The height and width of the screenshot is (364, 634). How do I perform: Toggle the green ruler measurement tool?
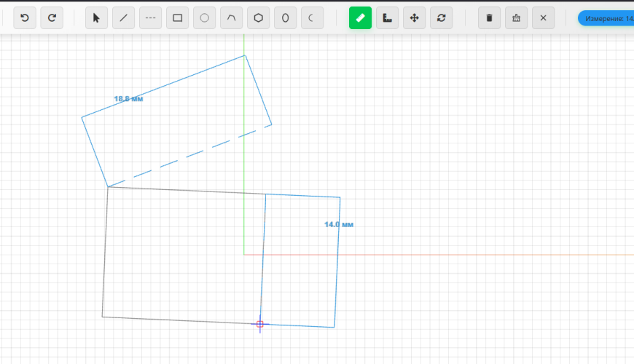[361, 17]
